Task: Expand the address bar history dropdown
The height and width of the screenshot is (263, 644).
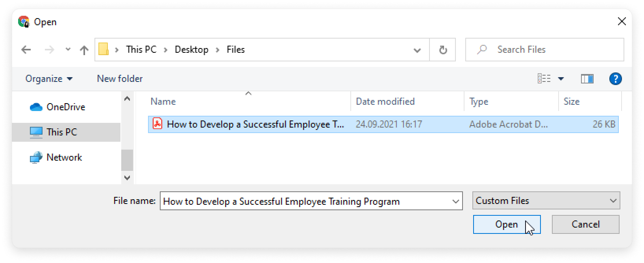Action: click(x=417, y=50)
